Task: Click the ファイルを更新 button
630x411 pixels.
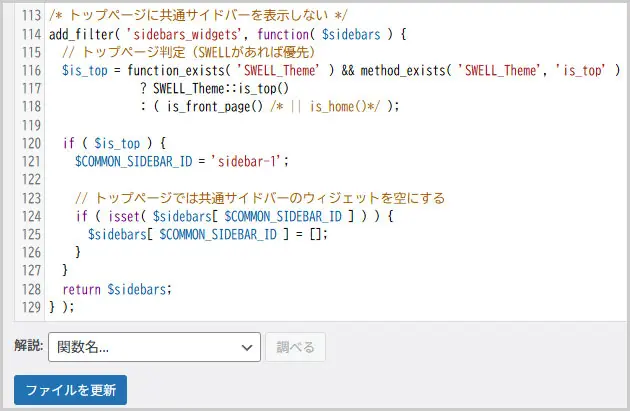Action: point(70,390)
